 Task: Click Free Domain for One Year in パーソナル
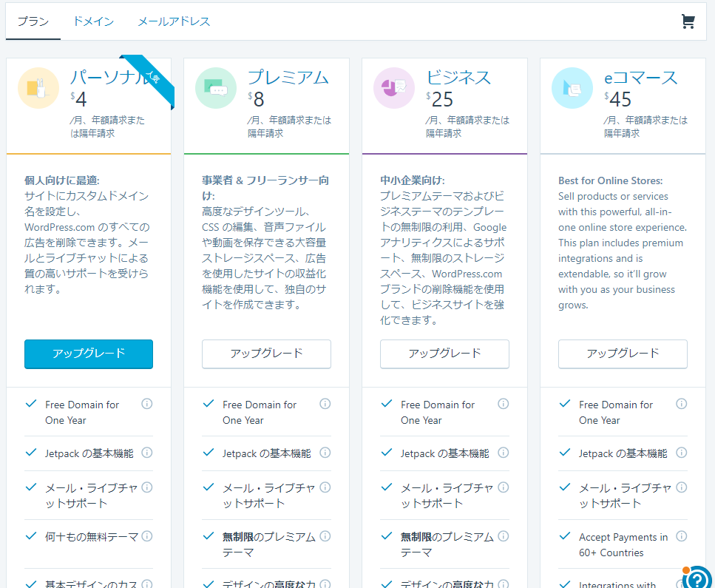tap(82, 413)
